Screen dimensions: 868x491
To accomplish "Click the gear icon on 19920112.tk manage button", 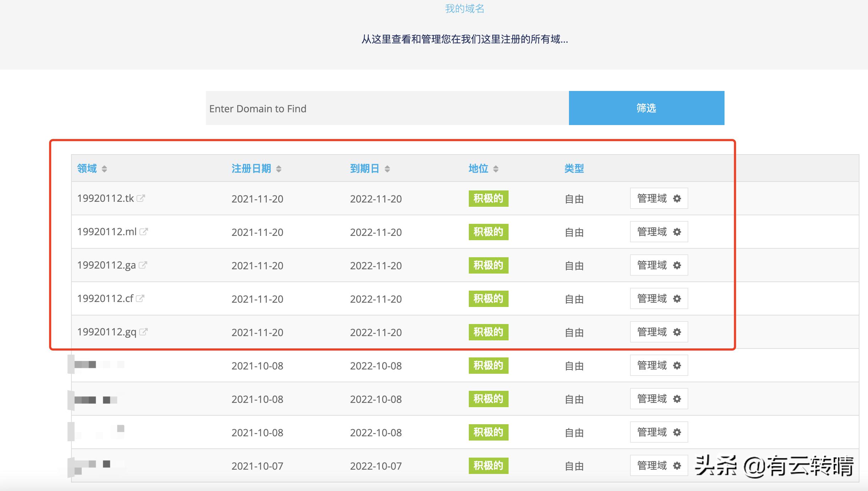I will [678, 199].
